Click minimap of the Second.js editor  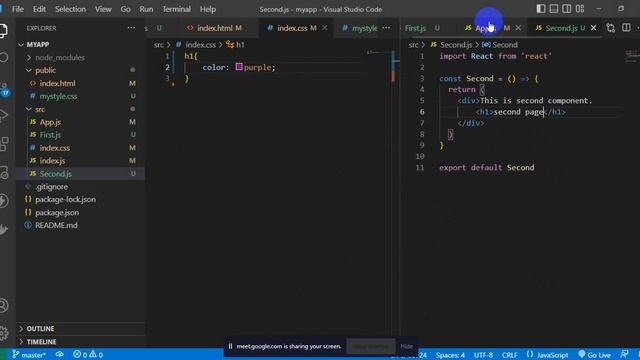click(x=631, y=56)
